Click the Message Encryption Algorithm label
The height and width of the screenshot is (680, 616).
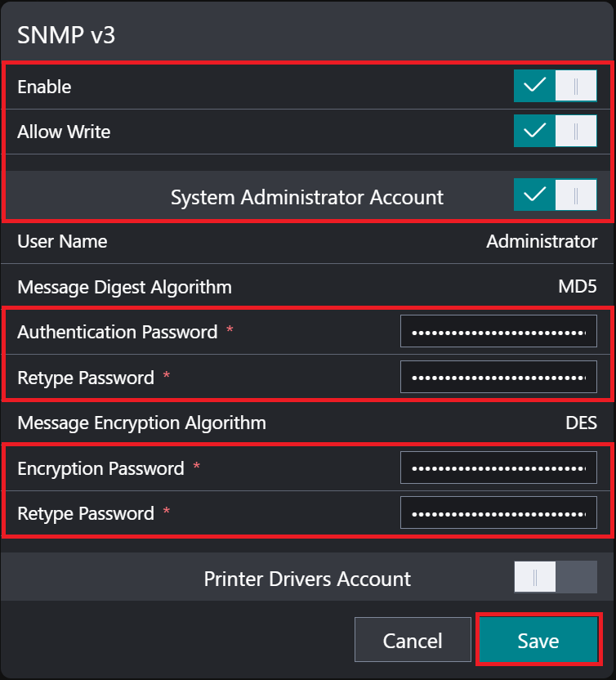tap(141, 423)
